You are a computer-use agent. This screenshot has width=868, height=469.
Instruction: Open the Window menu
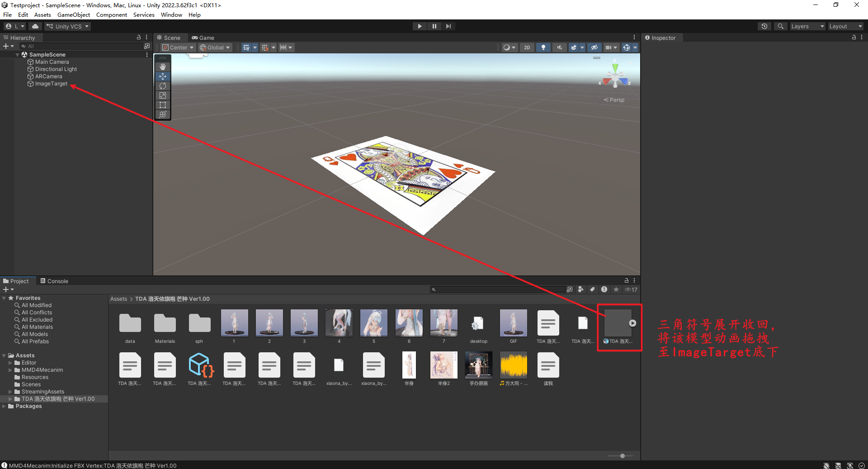(171, 15)
